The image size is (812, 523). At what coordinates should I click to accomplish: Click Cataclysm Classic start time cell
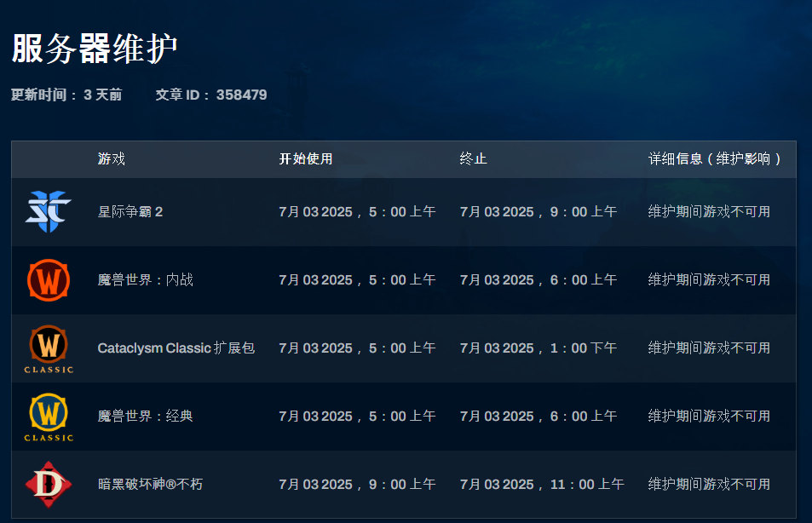pos(357,348)
